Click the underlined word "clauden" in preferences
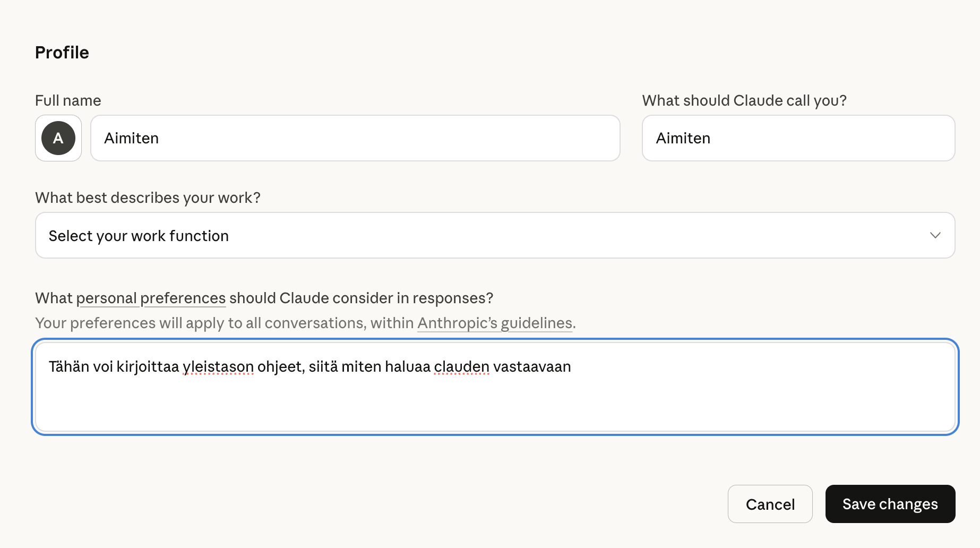Viewport: 980px width, 548px height. tap(461, 367)
